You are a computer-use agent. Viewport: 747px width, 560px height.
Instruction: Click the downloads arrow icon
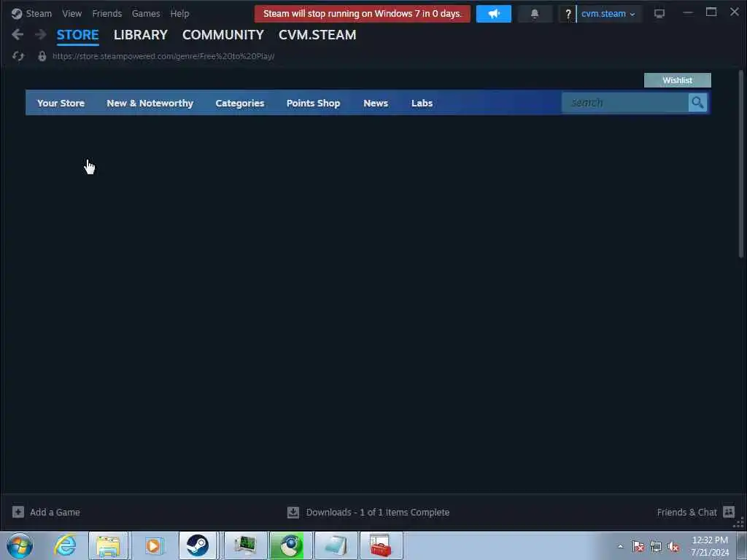click(x=293, y=512)
